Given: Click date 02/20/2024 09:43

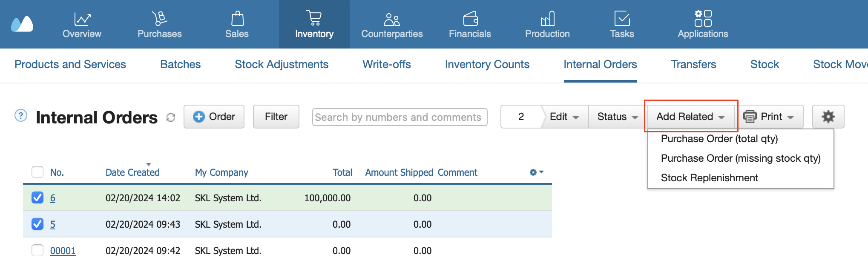Looking at the screenshot, I should coord(143,224).
